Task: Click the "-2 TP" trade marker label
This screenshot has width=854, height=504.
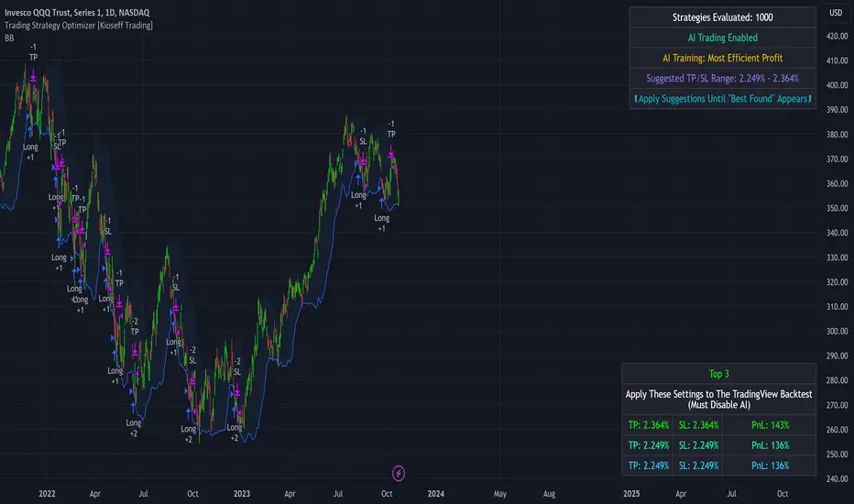Action: coord(136,327)
